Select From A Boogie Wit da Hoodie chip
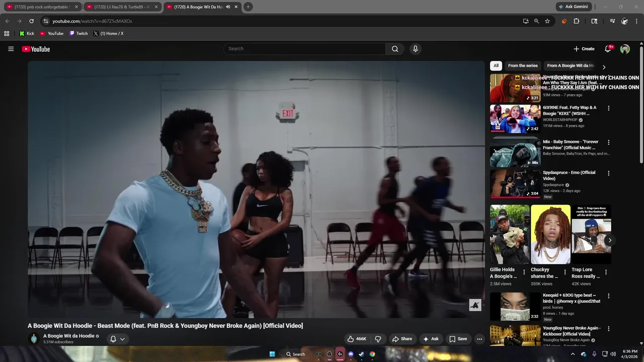 click(571, 65)
